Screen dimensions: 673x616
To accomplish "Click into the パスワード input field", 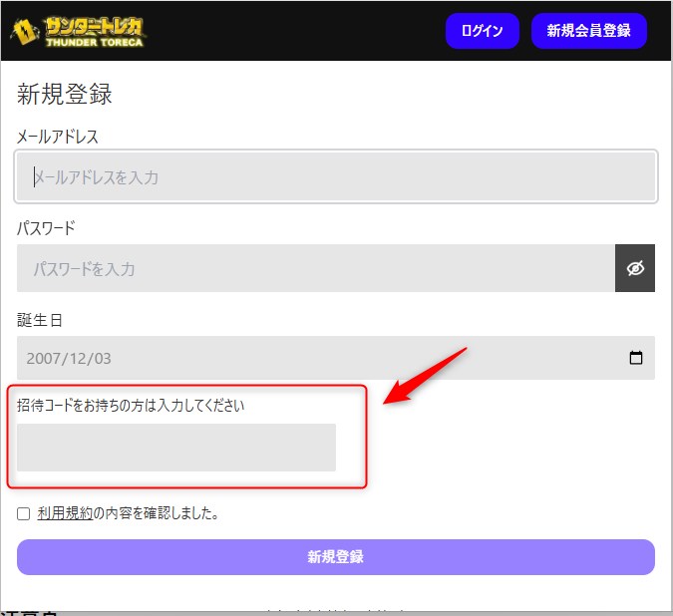I will pos(315,268).
